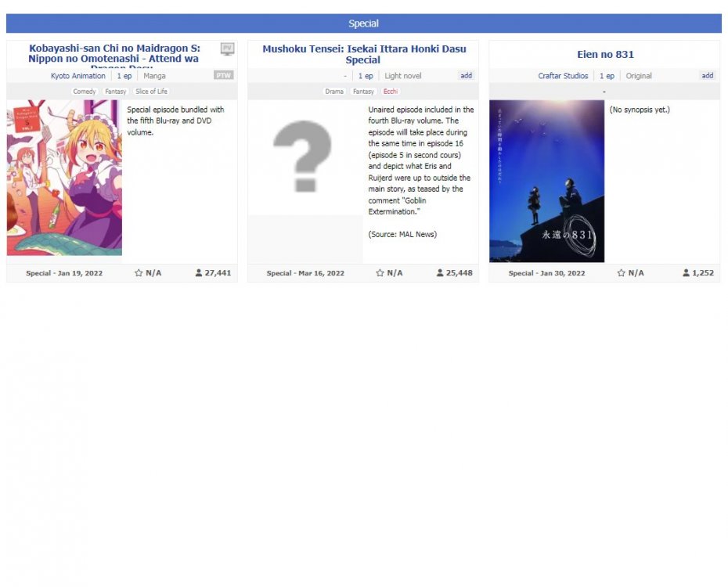Select the Drama genre tag
Viewport: 728px width, 587px height.
click(x=334, y=92)
